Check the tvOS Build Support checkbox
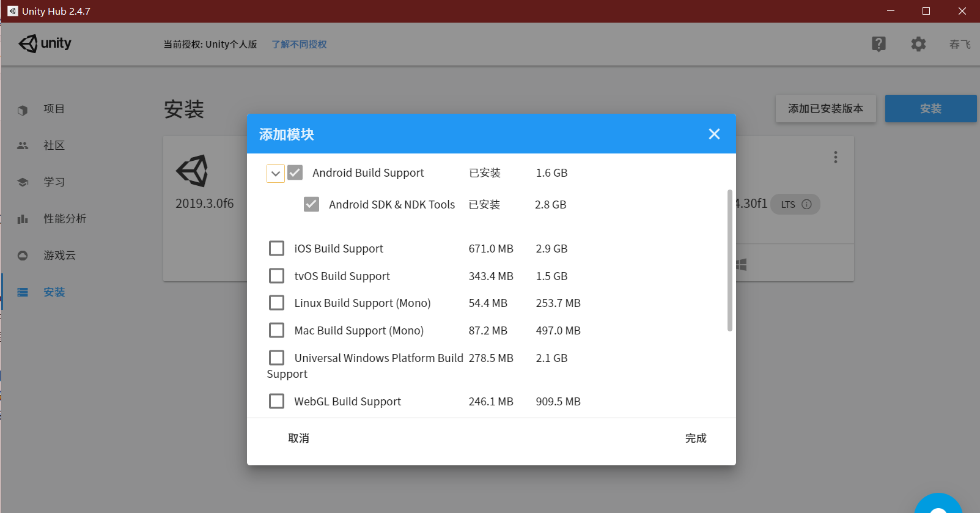The height and width of the screenshot is (513, 980). coord(276,276)
